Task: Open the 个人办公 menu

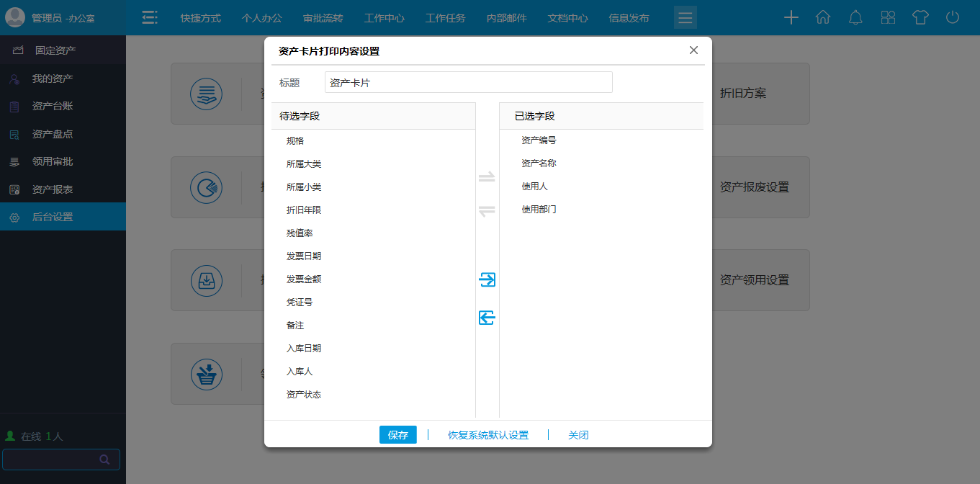Action: click(261, 17)
